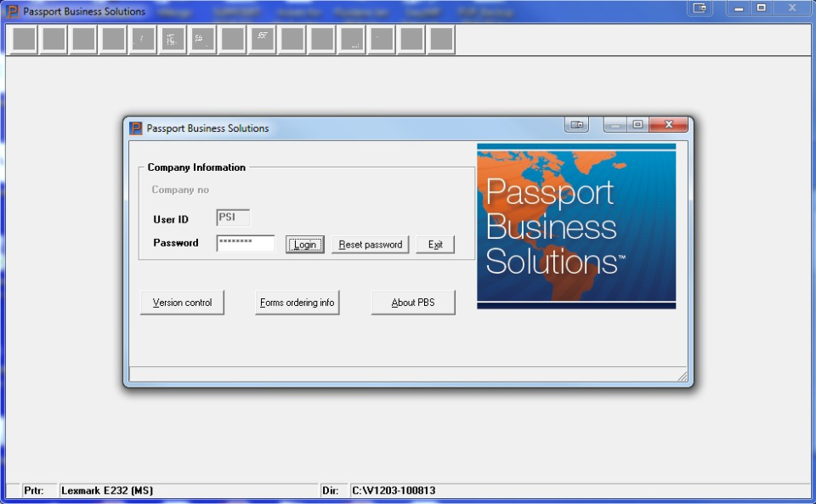The width and height of the screenshot is (816, 504).
Task: Click the Password label
Action: tap(176, 243)
